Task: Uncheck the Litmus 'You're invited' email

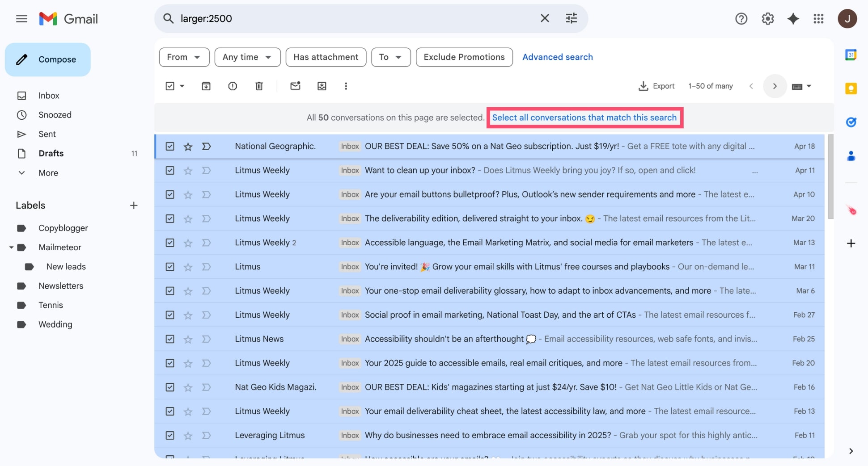Action: pyautogui.click(x=170, y=267)
